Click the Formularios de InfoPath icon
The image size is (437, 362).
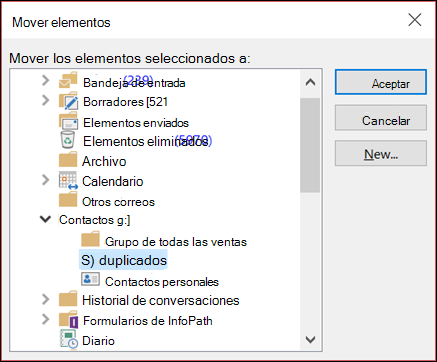[x=69, y=319]
